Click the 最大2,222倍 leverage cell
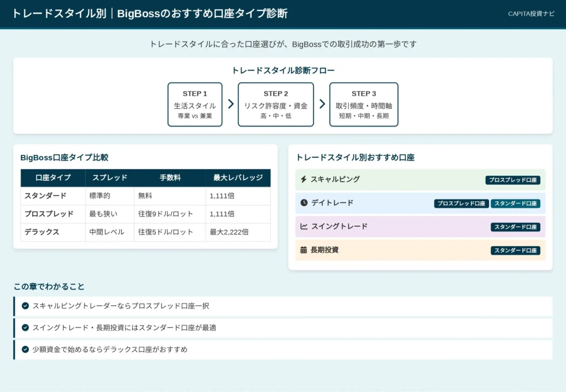Image resolution: width=566 pixels, height=392 pixels. [238, 232]
